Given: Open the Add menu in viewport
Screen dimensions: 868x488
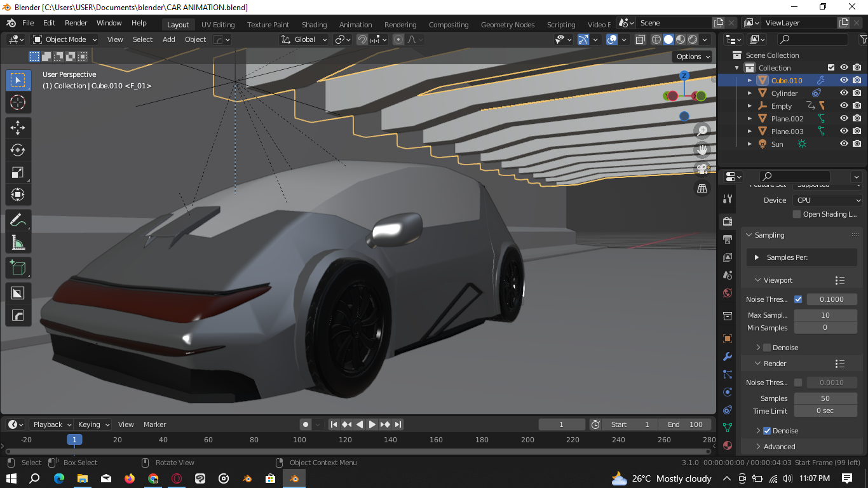Looking at the screenshot, I should pos(168,39).
